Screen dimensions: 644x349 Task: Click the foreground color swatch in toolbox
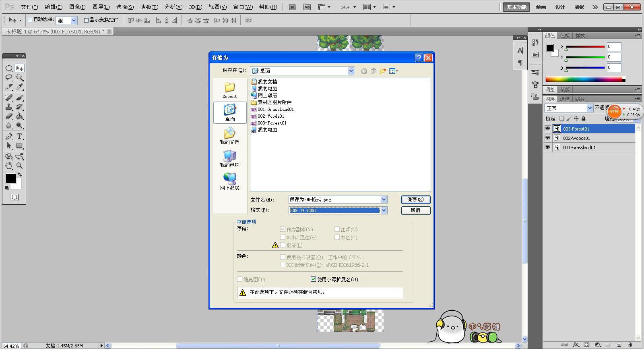click(10, 178)
